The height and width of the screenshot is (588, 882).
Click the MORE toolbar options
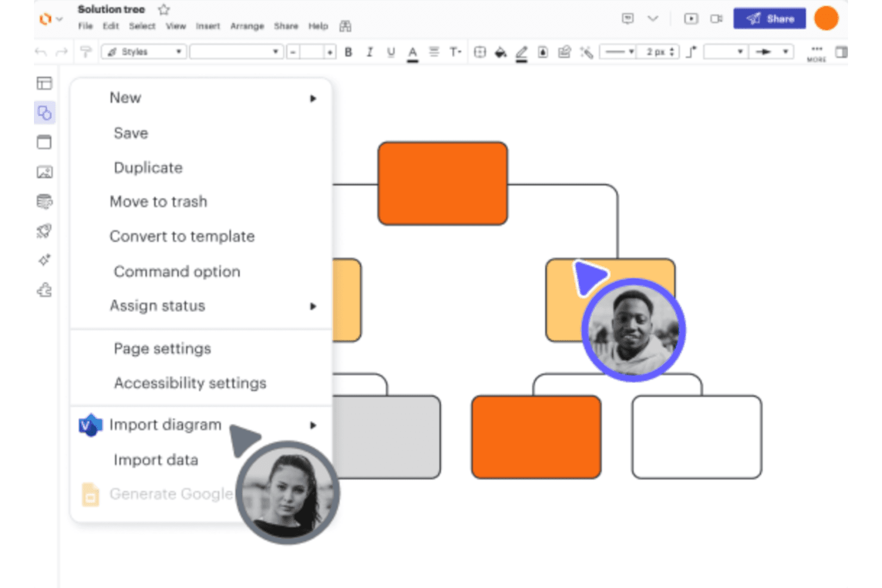(x=816, y=53)
